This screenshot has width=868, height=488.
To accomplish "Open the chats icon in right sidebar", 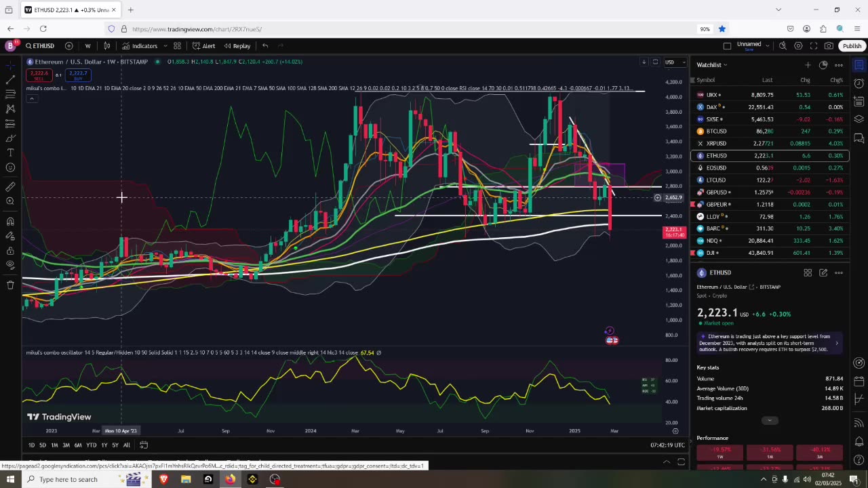I will [x=859, y=138].
